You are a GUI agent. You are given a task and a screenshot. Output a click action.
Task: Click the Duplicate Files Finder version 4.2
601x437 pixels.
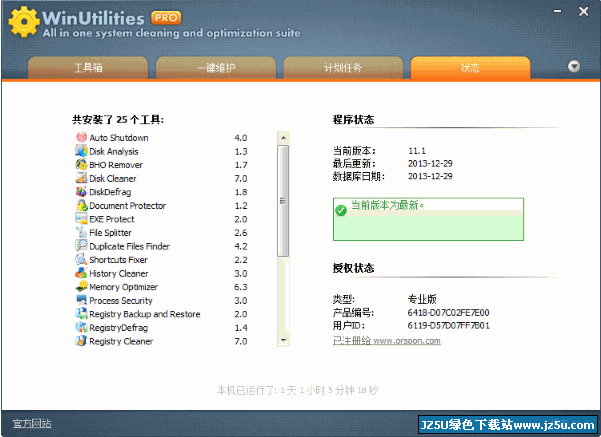pyautogui.click(x=241, y=246)
